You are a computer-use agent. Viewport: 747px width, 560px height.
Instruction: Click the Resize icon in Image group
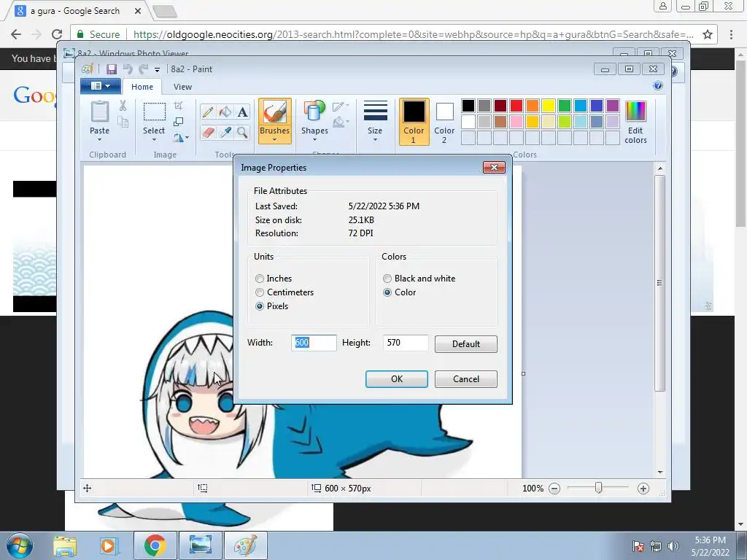click(178, 122)
